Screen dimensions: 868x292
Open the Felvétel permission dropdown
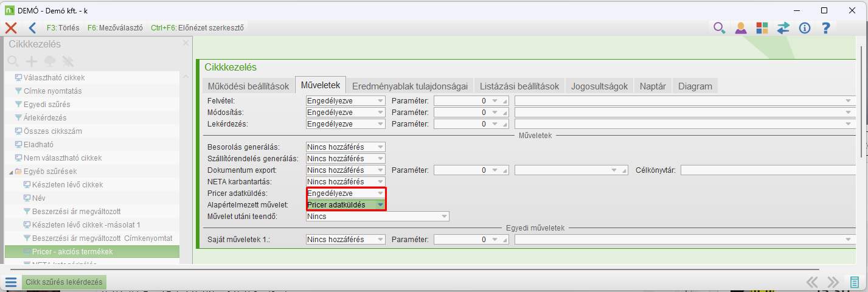(345, 101)
